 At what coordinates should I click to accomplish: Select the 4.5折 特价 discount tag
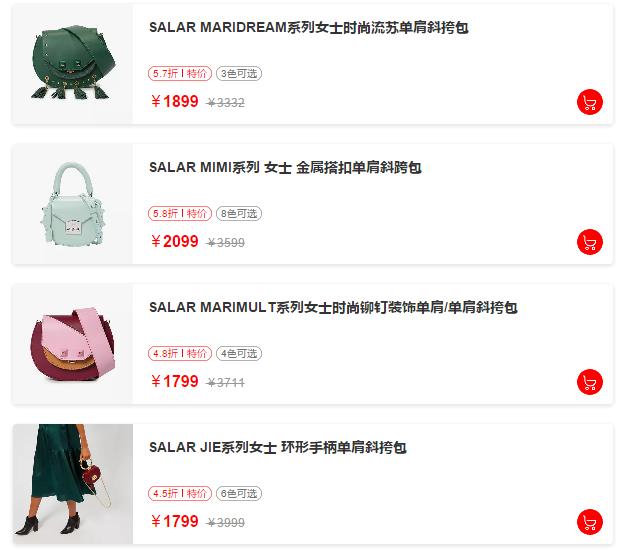click(x=180, y=493)
